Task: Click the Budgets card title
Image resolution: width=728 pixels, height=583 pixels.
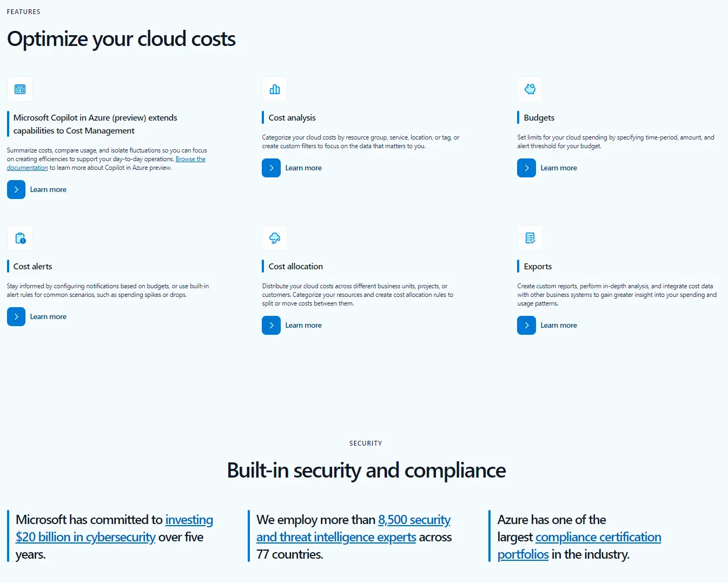Action: [x=539, y=118]
